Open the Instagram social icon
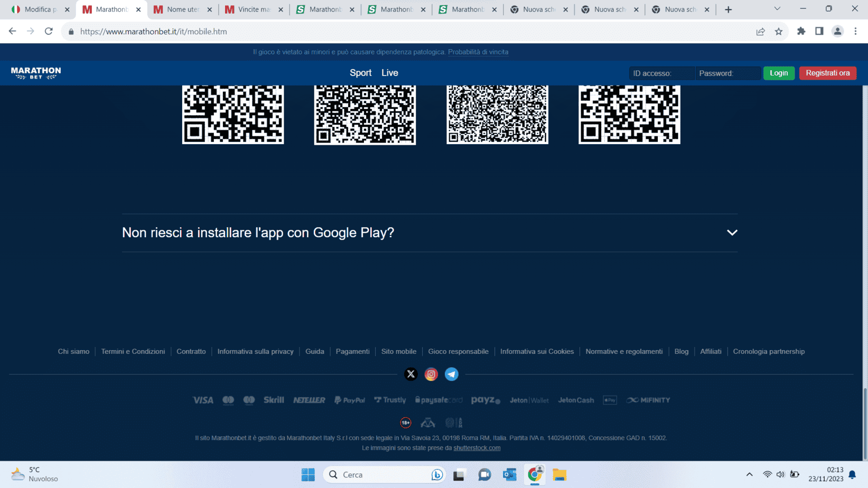The width and height of the screenshot is (868, 488). [431, 374]
